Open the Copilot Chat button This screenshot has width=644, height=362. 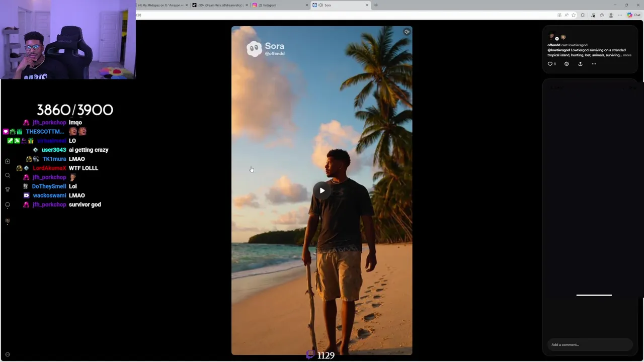tap(633, 15)
